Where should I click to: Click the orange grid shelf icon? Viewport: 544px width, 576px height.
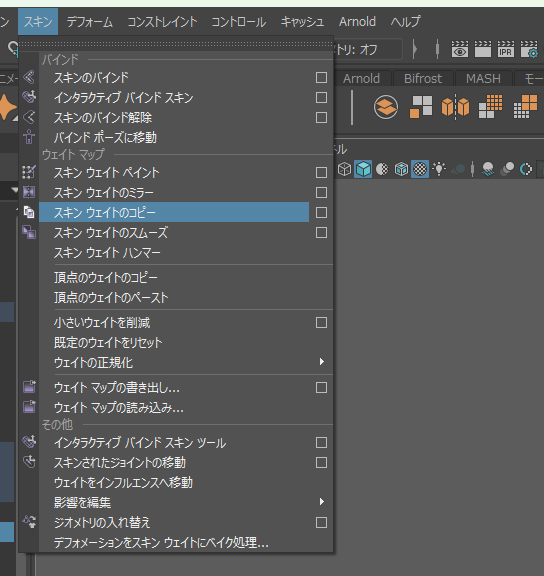tap(490, 107)
